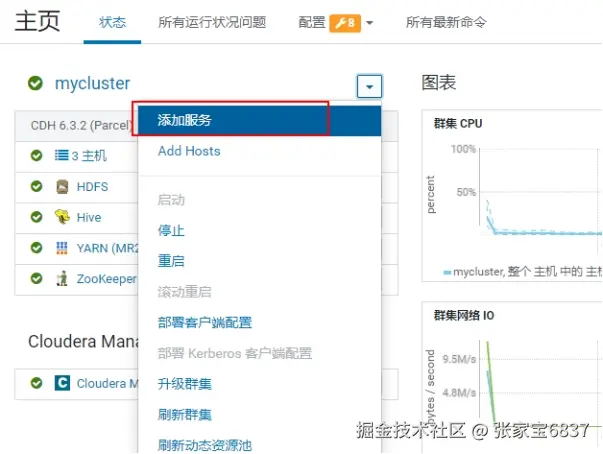Open the Cloudera Management Service link
This screenshot has height=454, width=603.
pos(107,383)
